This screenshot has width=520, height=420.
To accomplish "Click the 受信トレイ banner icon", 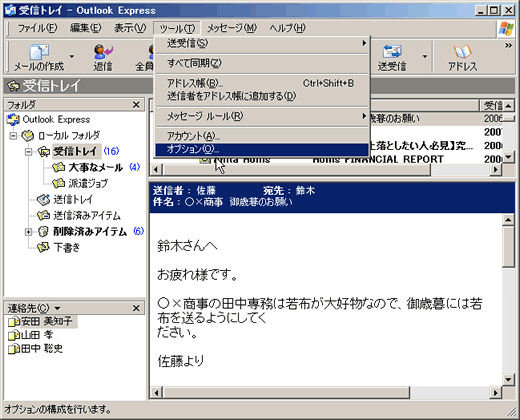I will [14, 86].
